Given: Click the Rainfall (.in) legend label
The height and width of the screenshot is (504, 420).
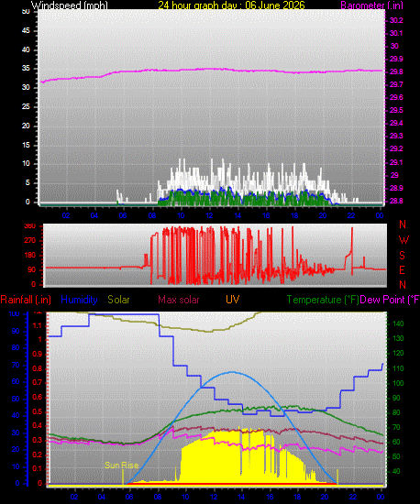Looking at the screenshot, I should (x=26, y=300).
